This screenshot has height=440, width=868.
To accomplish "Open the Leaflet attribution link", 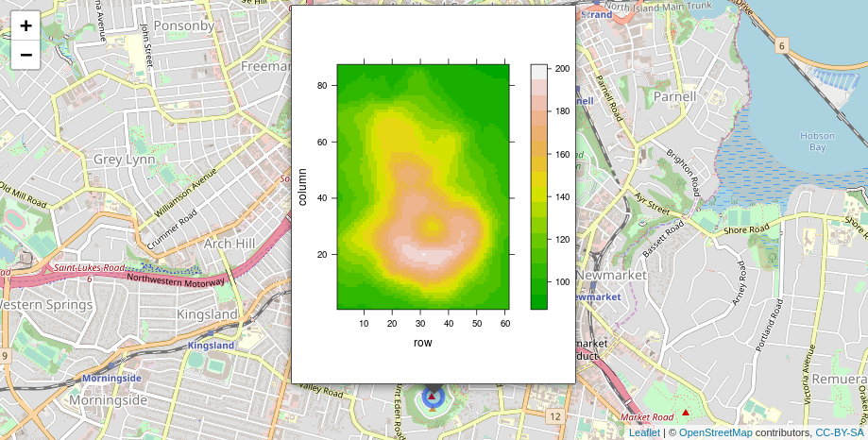I will click(644, 432).
